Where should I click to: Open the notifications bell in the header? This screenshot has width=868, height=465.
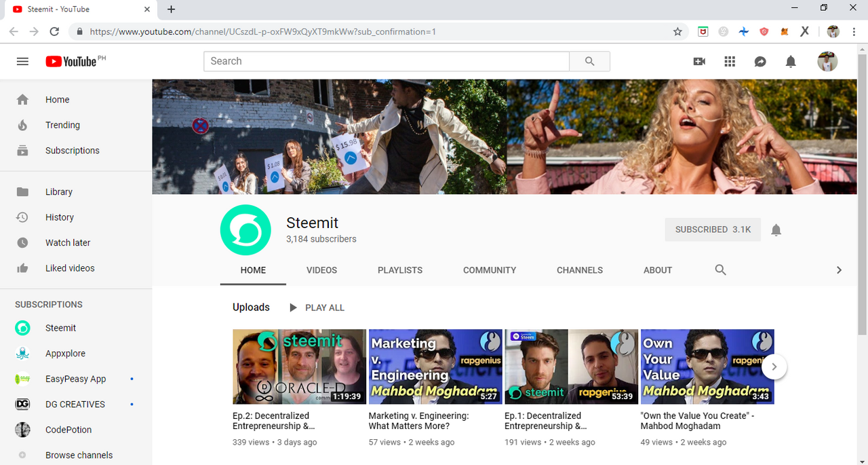(x=791, y=61)
